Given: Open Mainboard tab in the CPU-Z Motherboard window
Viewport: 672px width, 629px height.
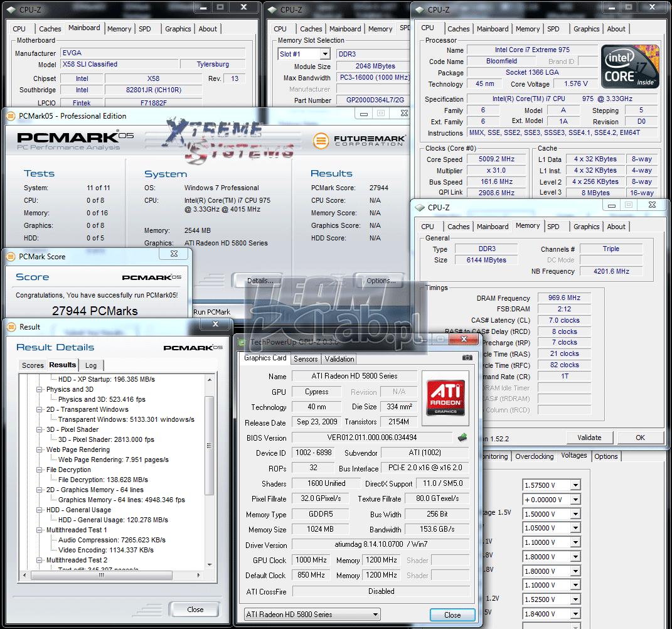Looking at the screenshot, I should click(84, 28).
